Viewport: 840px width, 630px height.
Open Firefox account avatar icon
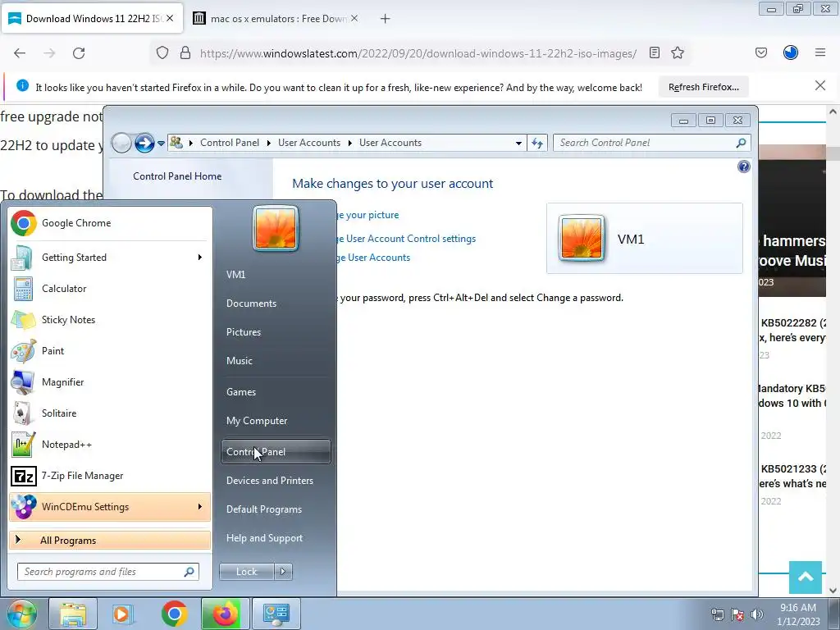[791, 52]
